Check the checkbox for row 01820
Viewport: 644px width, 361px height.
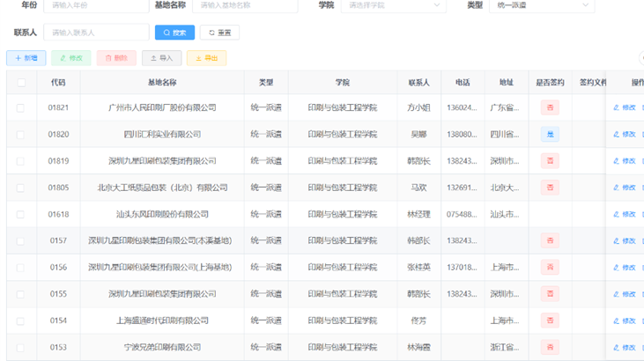[21, 135]
